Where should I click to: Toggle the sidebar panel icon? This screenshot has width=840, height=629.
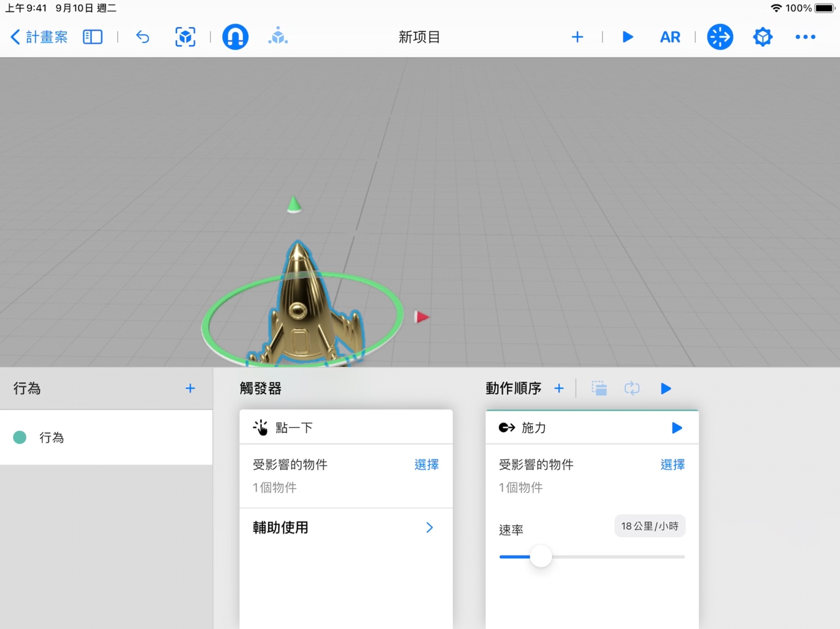coord(92,37)
